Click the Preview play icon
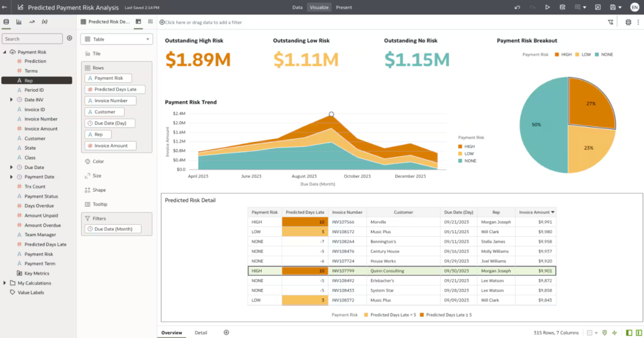644x338 pixels. (548, 7)
